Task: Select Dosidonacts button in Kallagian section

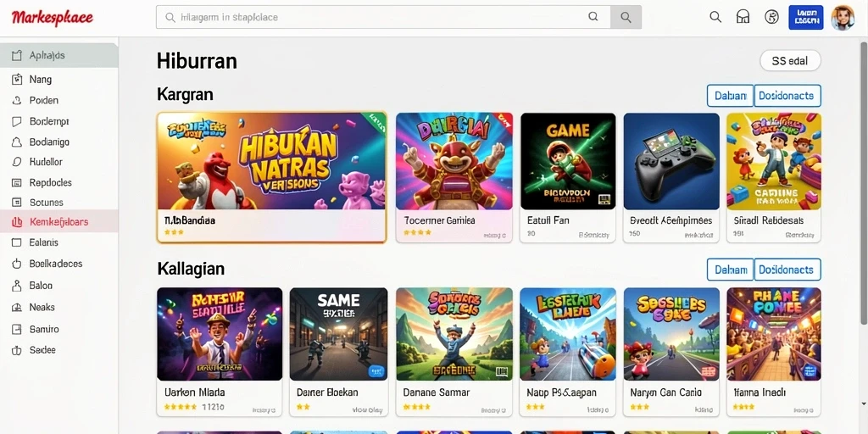Action: click(x=787, y=270)
